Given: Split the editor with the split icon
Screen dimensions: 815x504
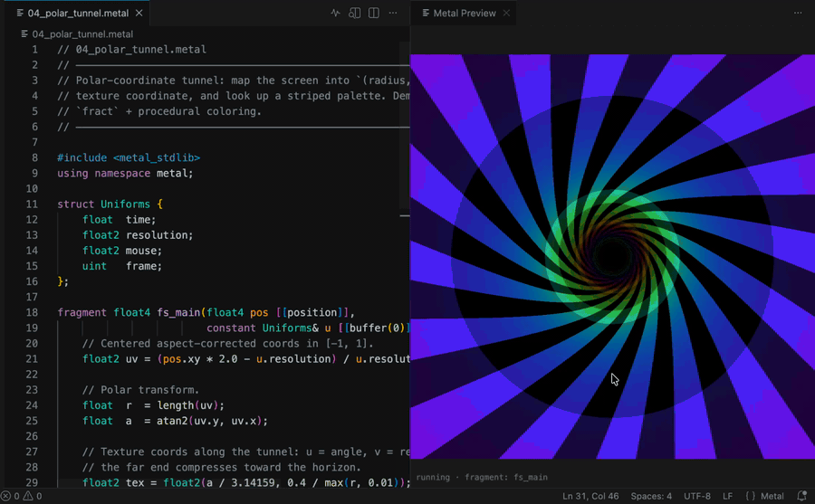Looking at the screenshot, I should [374, 13].
